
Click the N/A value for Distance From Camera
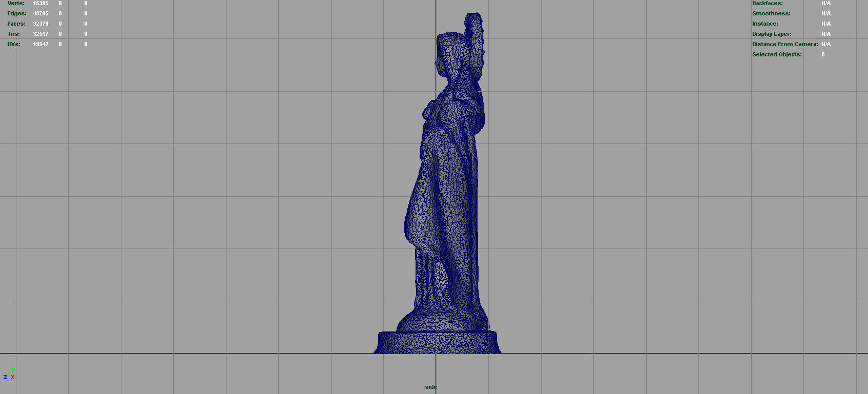[x=826, y=44]
